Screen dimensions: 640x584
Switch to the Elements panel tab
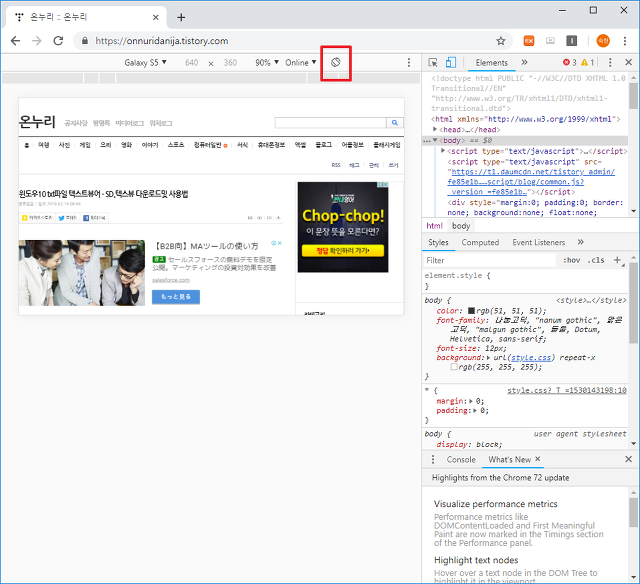[491, 62]
